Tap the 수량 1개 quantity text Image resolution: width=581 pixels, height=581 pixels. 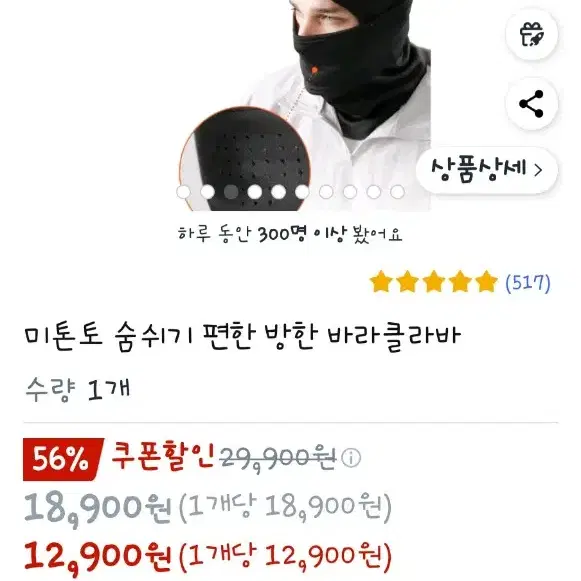coord(78,389)
